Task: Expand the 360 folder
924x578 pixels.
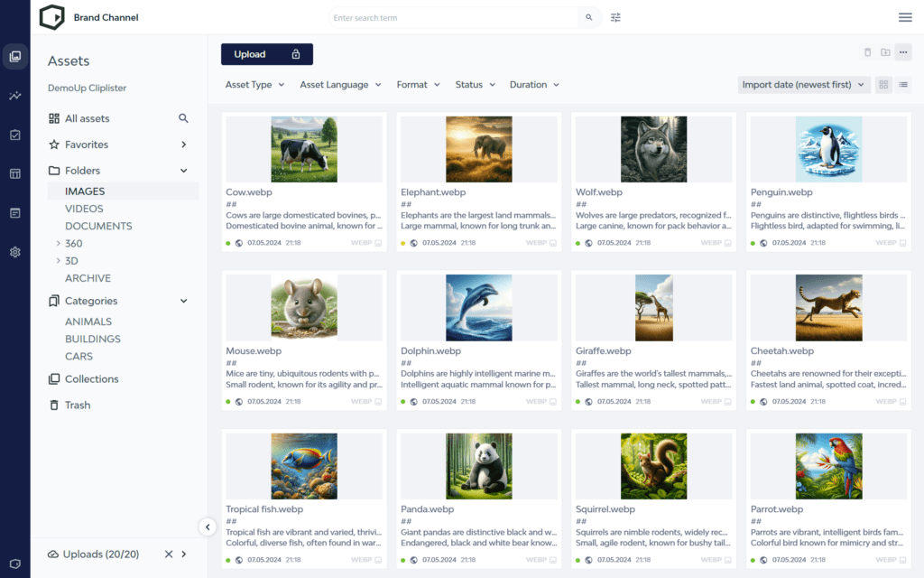Action: (58, 243)
